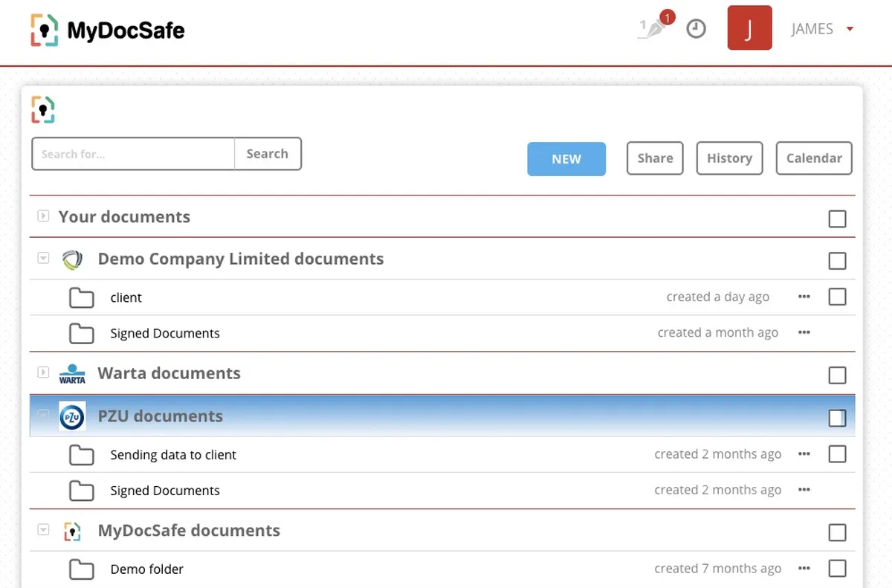Image resolution: width=892 pixels, height=588 pixels.
Task: Open more options for Demo Company Signed Documents
Action: pyautogui.click(x=804, y=332)
